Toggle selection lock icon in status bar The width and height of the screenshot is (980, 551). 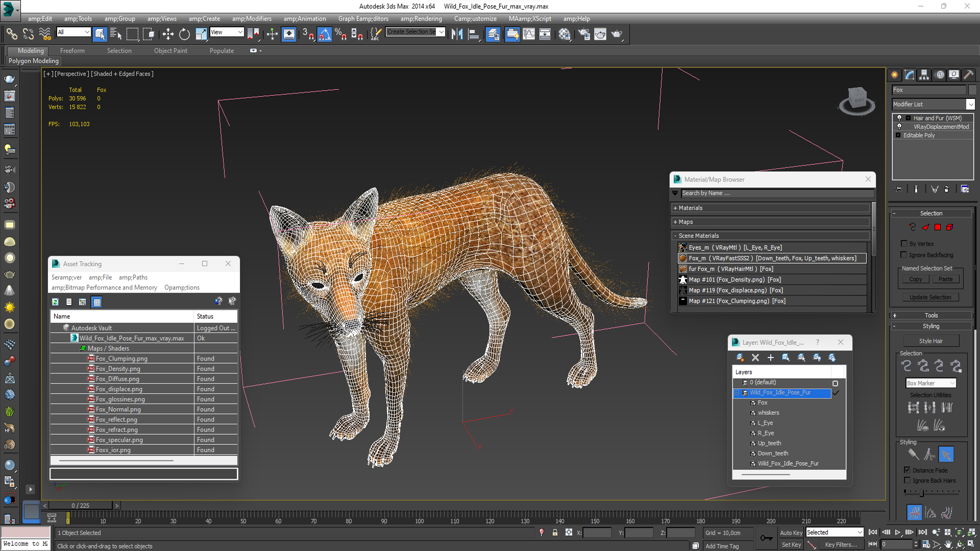pos(555,533)
